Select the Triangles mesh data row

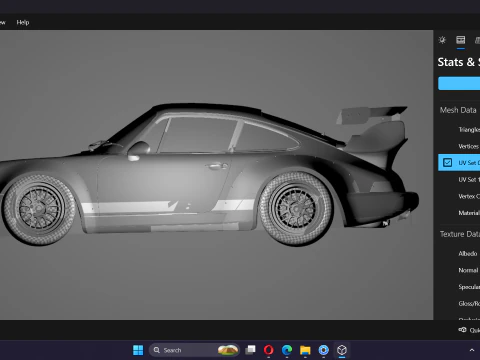pyautogui.click(x=459, y=129)
